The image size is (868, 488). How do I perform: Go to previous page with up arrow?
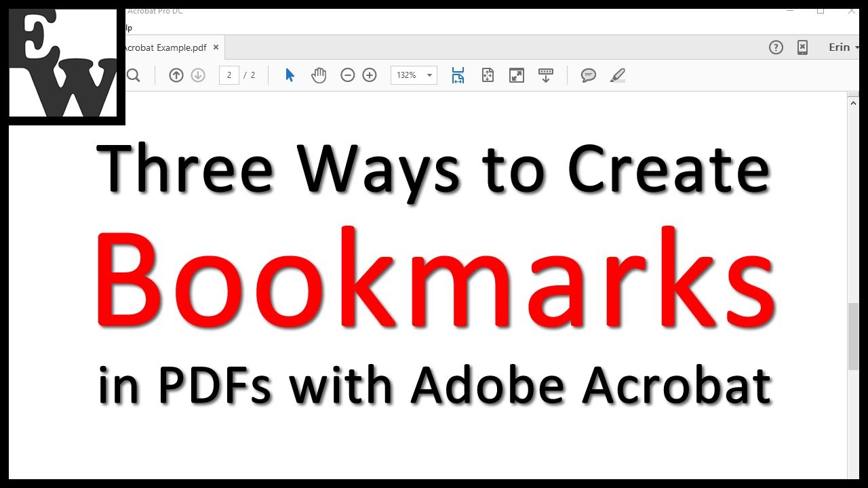(x=176, y=75)
